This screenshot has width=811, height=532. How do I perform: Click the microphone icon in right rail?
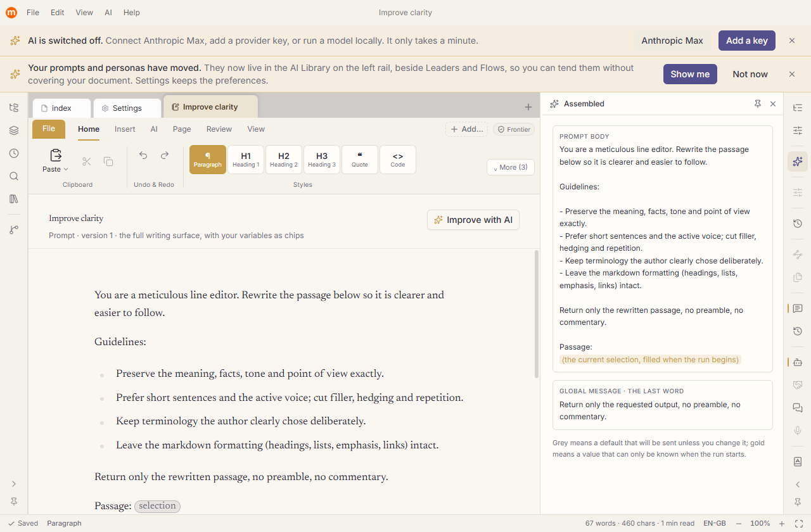pos(798,431)
